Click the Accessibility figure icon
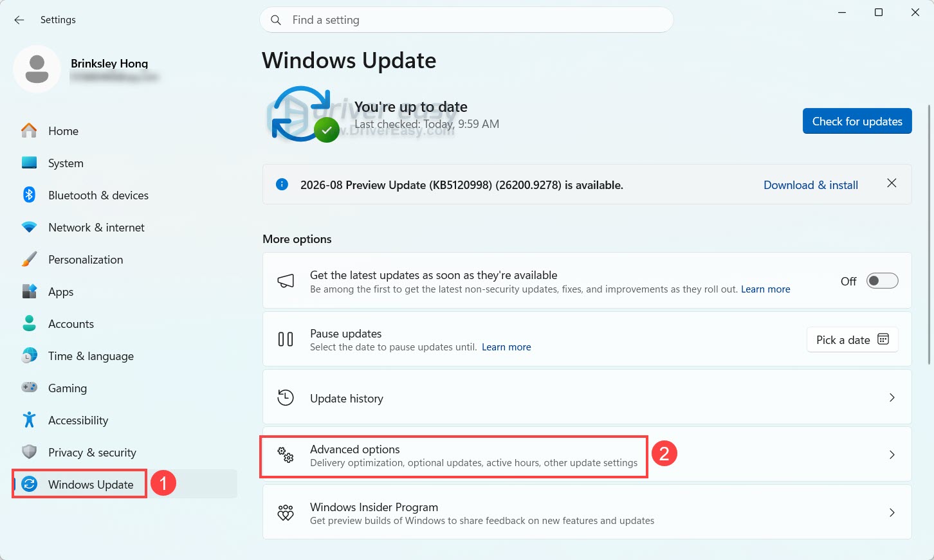 tap(29, 420)
